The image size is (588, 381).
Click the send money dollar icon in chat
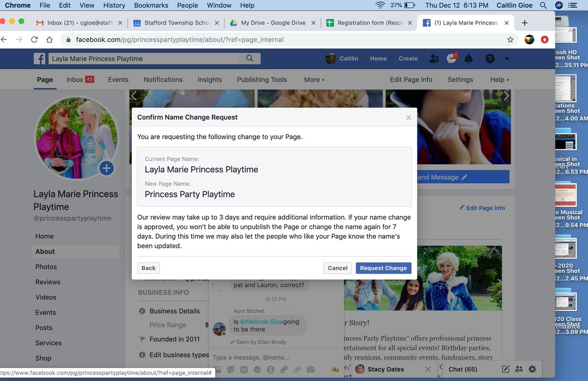click(270, 369)
